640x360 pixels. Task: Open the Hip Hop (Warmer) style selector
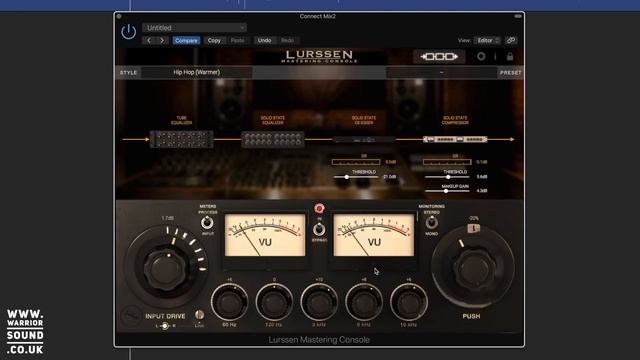click(197, 72)
